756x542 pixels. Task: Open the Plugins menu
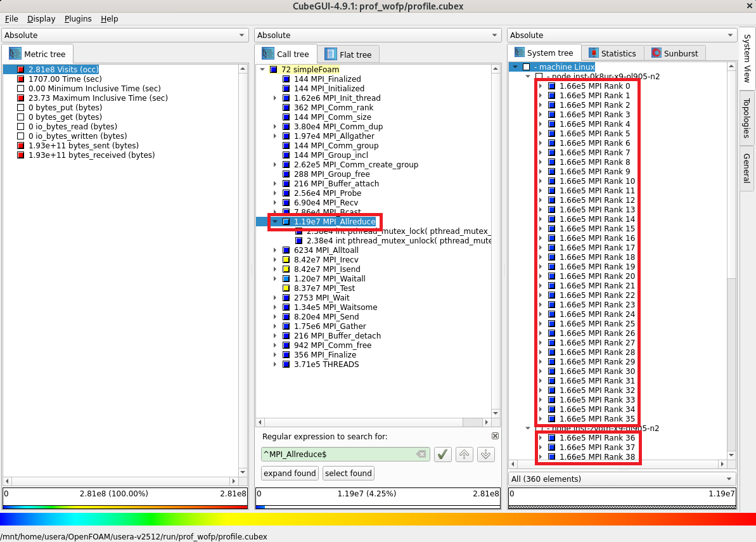[x=78, y=19]
